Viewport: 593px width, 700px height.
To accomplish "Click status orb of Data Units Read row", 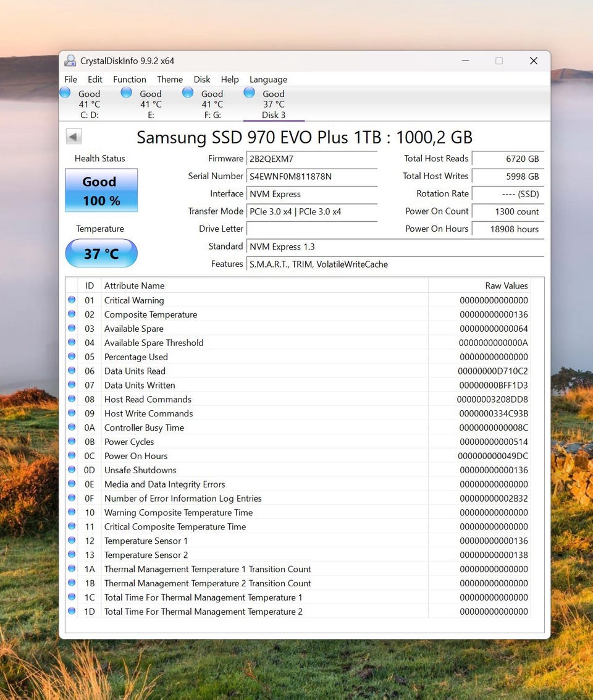I will [x=72, y=371].
